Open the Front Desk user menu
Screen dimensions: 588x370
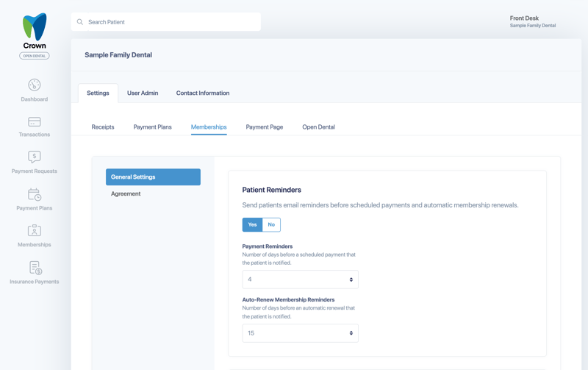(532, 21)
